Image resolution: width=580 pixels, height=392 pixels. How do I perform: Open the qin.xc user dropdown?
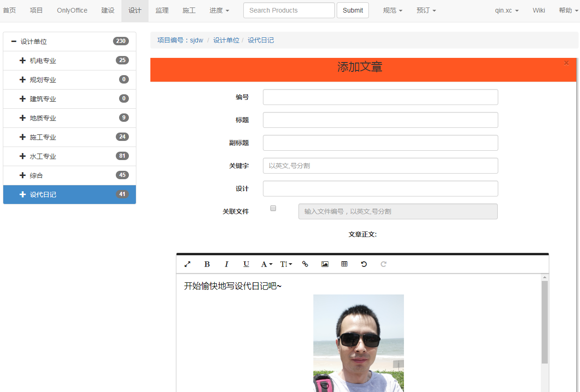507,10
